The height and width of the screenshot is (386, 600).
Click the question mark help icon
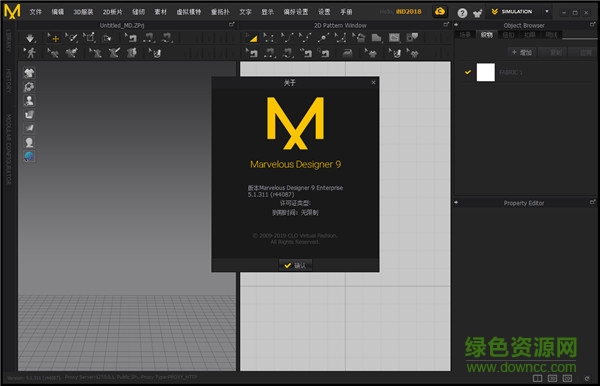[x=462, y=13]
